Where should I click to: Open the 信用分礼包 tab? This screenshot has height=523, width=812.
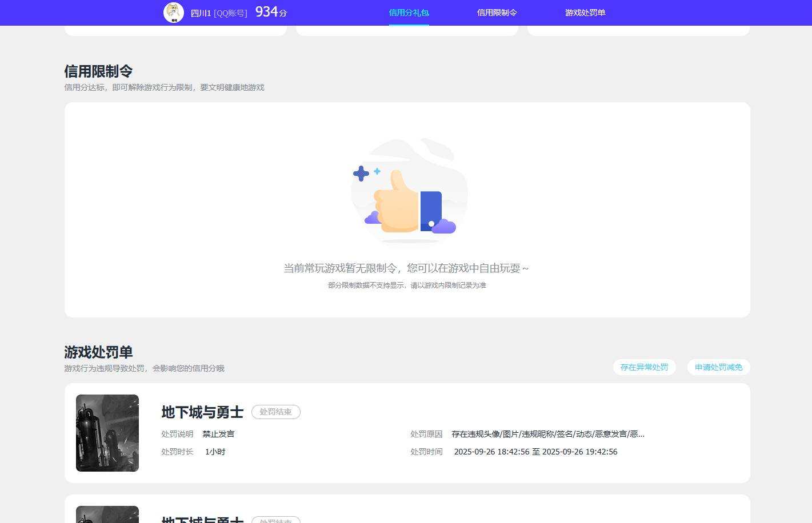[x=409, y=13]
